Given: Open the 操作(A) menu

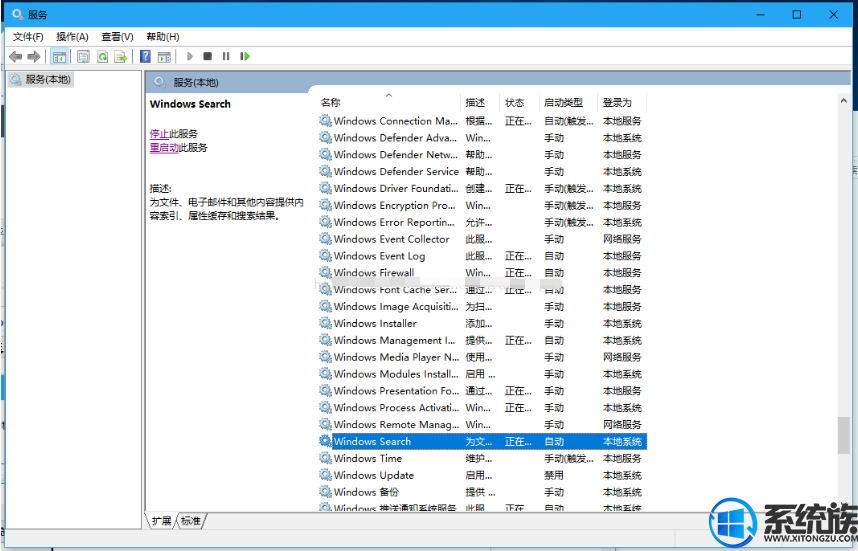Looking at the screenshot, I should (x=72, y=37).
